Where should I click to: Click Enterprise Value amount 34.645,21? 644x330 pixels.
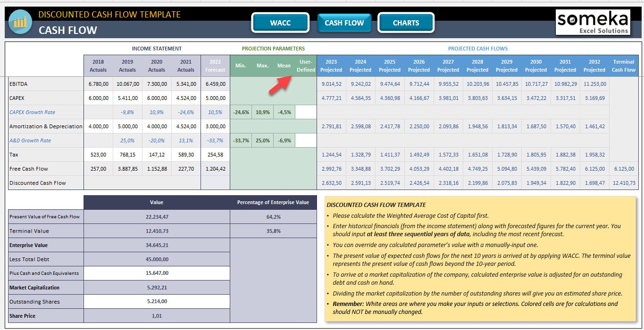click(x=157, y=245)
